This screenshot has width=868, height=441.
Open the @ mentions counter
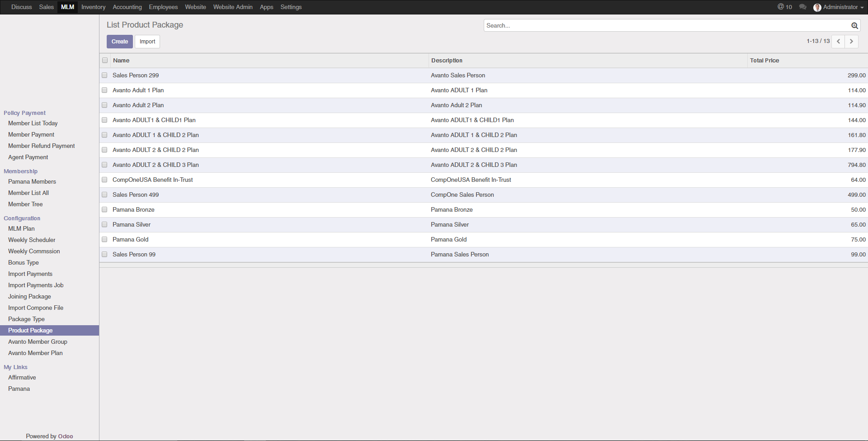(x=785, y=7)
